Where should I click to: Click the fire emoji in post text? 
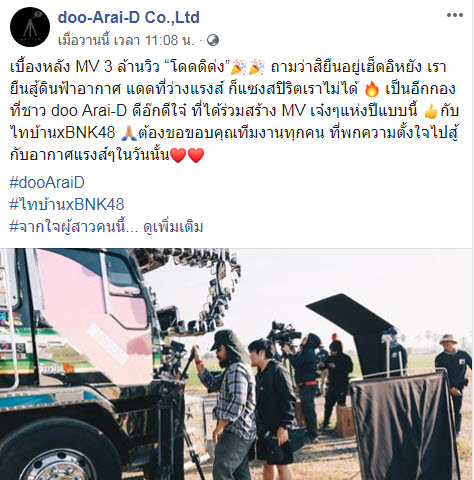click(372, 89)
